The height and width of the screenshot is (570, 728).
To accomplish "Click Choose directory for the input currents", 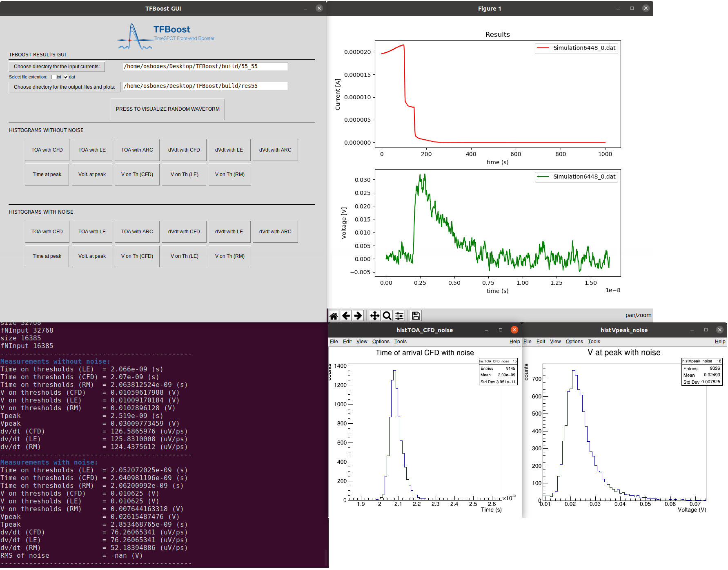I will 57,67.
